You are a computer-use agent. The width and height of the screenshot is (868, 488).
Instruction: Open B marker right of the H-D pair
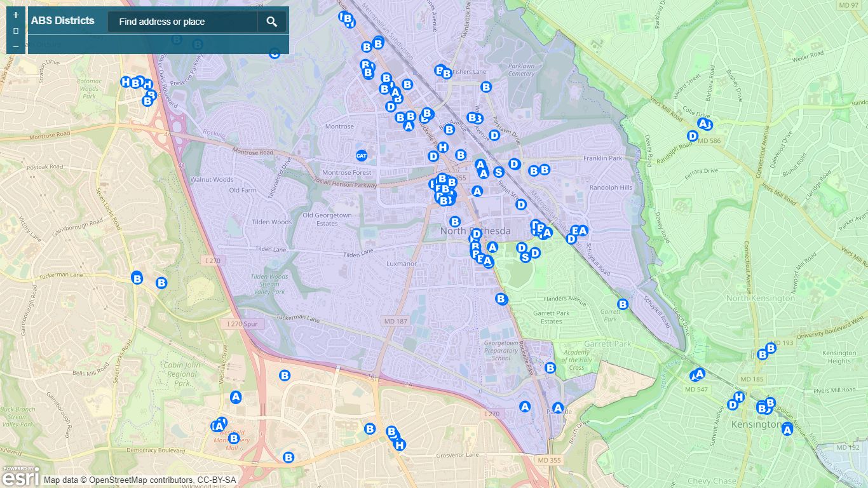(x=461, y=154)
